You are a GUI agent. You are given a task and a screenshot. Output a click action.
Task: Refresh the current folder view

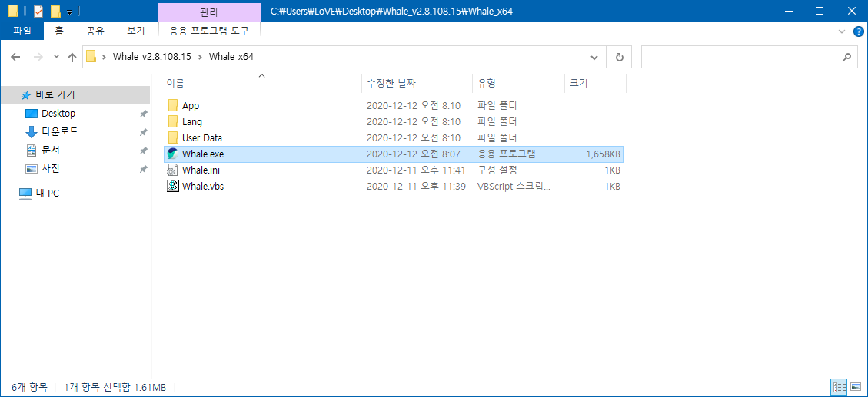coord(620,57)
